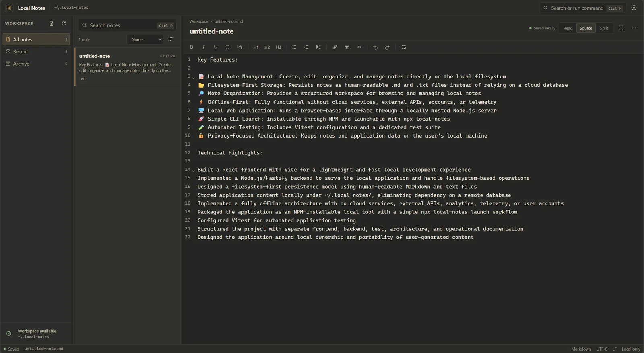
Task: Switch to Read view
Action: 568,28
